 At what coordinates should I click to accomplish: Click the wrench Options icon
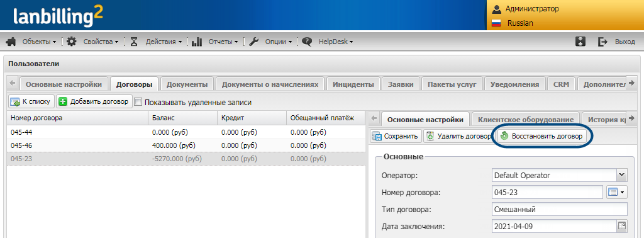(254, 42)
